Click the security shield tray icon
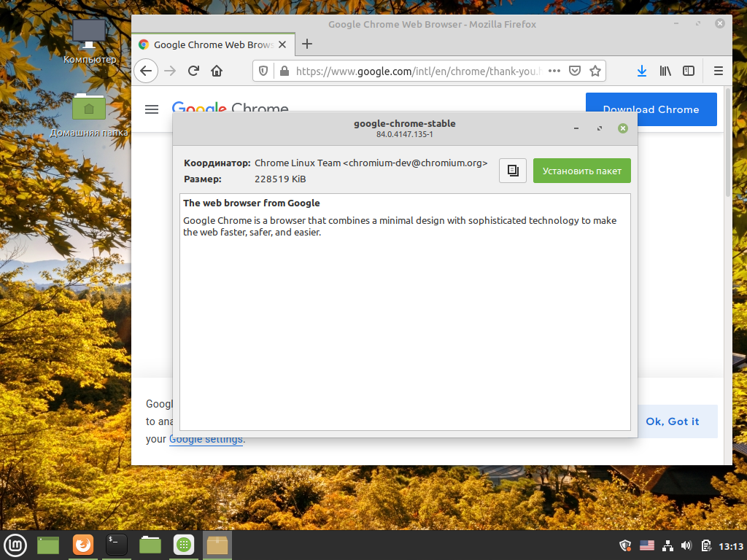The width and height of the screenshot is (747, 560). point(625,545)
